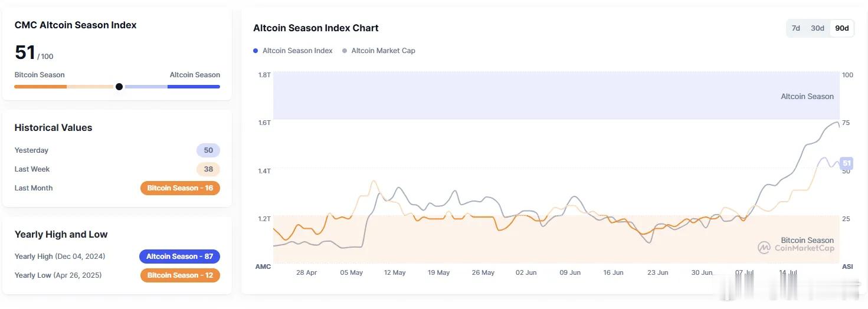Toggle Altcoin Market Cap legend series
868x309 pixels.
click(x=379, y=51)
